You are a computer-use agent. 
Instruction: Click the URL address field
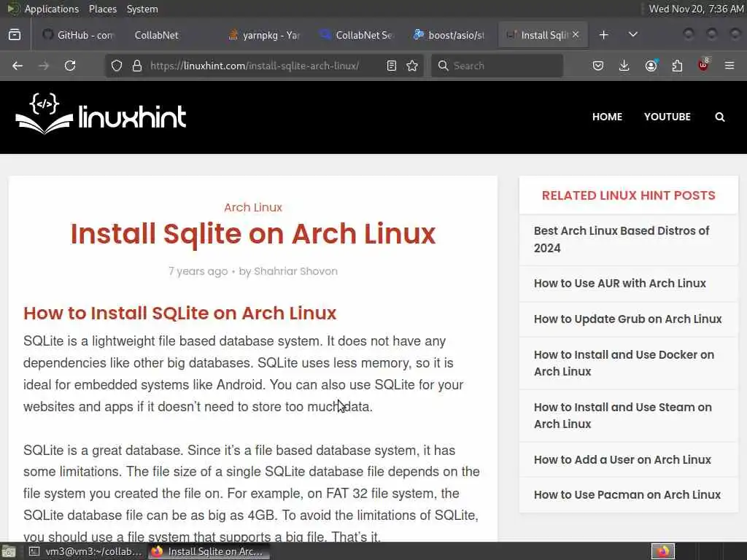click(x=255, y=66)
